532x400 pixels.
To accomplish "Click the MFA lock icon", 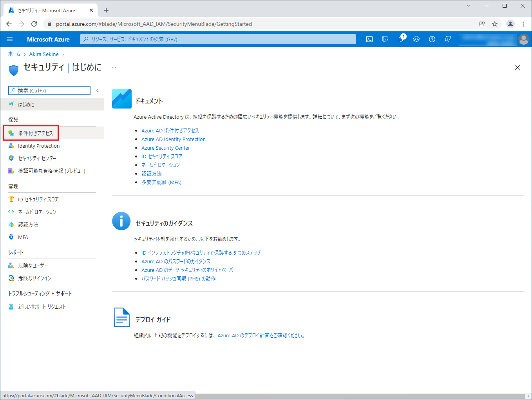I will point(11,237).
